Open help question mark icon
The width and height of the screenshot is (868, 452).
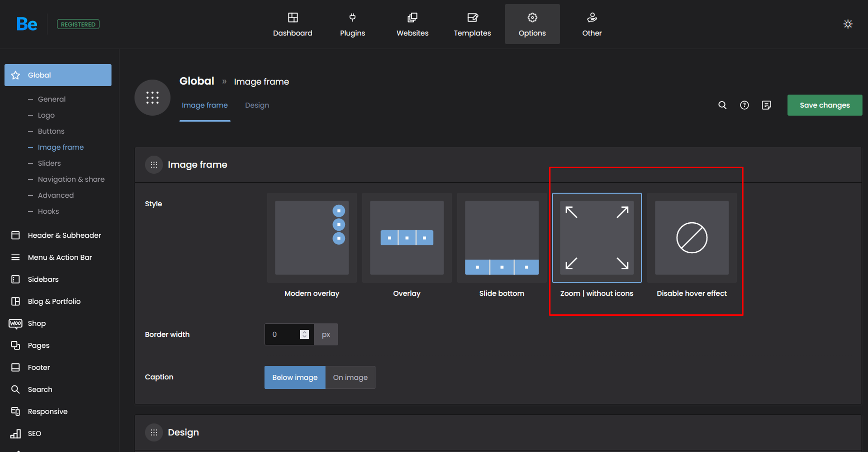744,105
